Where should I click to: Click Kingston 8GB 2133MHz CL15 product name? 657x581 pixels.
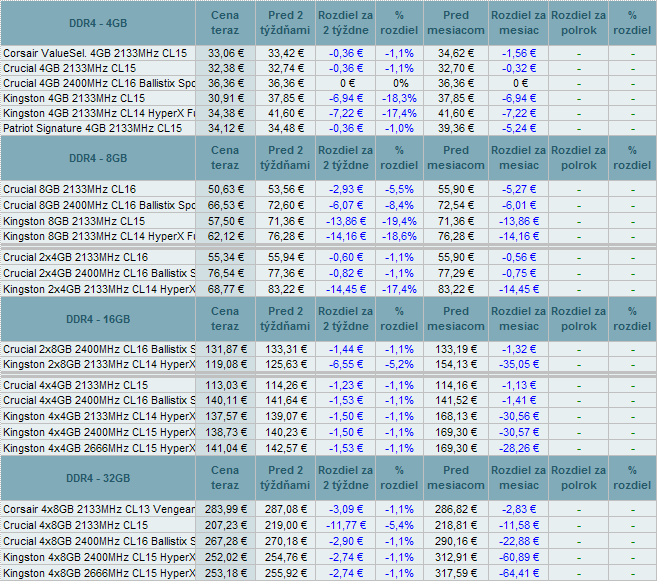click(x=74, y=221)
